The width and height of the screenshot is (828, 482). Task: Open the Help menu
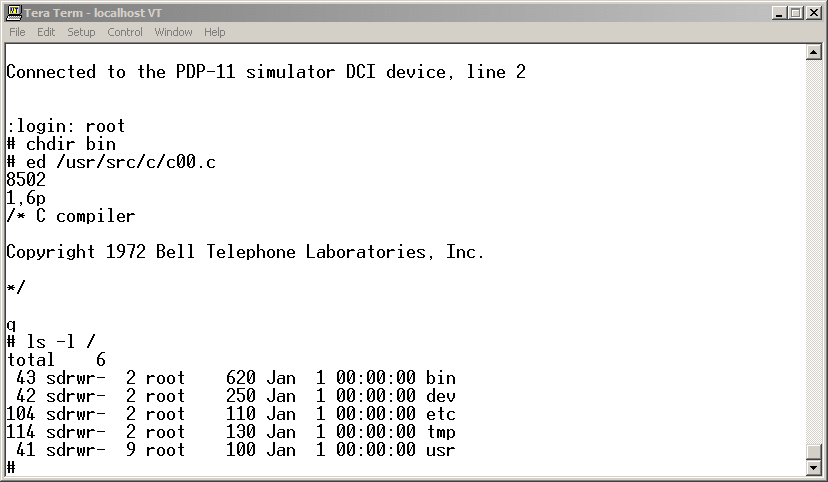(214, 32)
